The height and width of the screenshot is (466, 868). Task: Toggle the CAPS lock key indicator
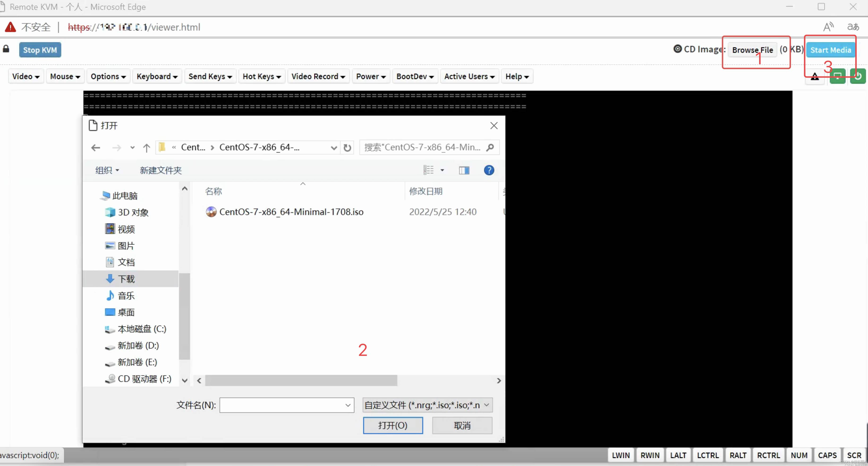827,455
